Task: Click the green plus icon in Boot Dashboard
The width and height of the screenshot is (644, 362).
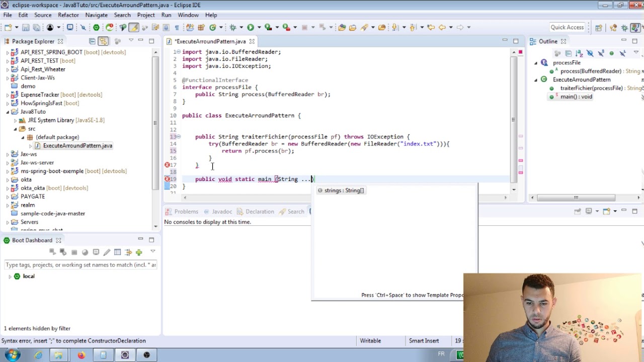Action: (x=139, y=252)
